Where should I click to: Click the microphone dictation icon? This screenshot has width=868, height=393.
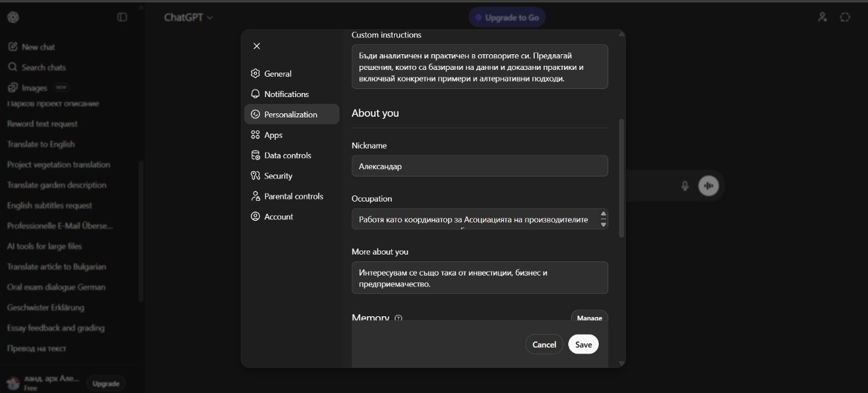pyautogui.click(x=685, y=185)
